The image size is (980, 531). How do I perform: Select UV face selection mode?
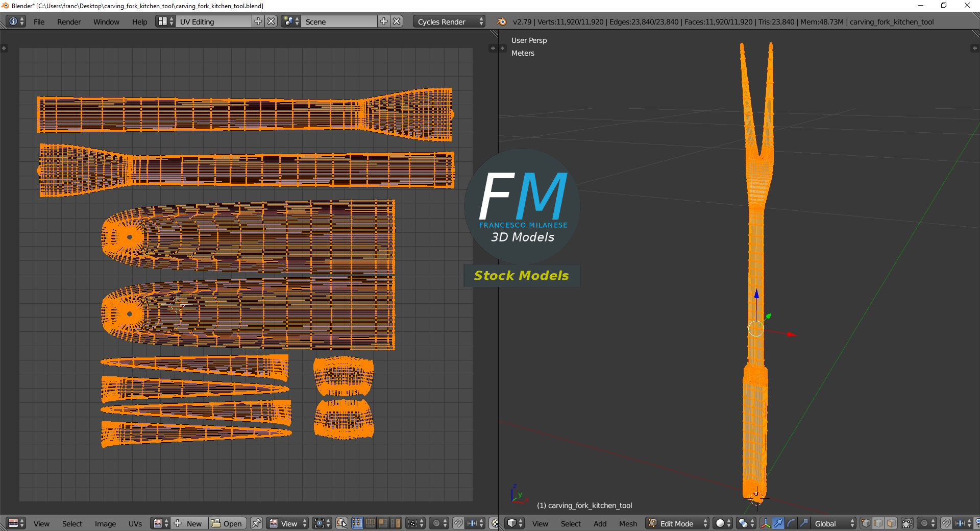pyautogui.click(x=382, y=523)
